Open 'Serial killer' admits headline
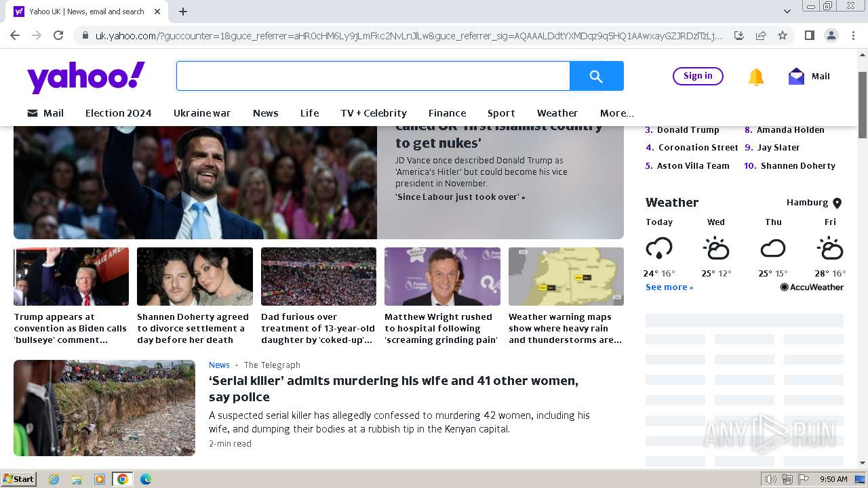 (x=393, y=389)
